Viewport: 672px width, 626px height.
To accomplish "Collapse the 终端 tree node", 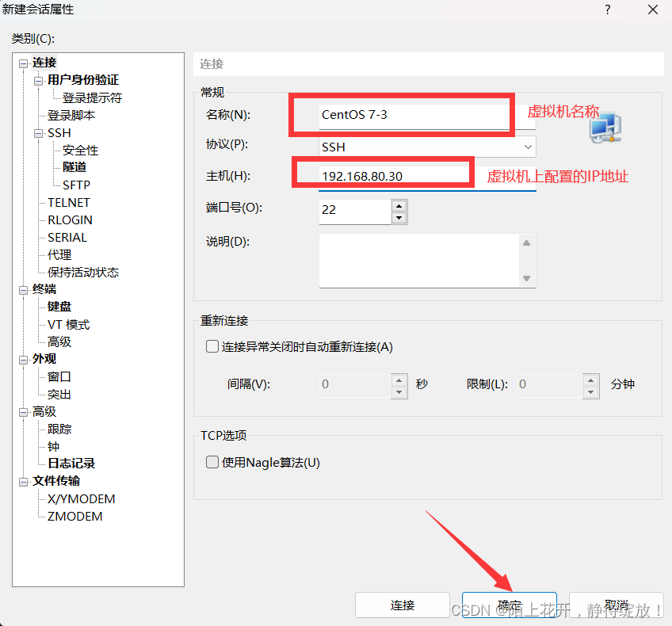I will [x=23, y=291].
